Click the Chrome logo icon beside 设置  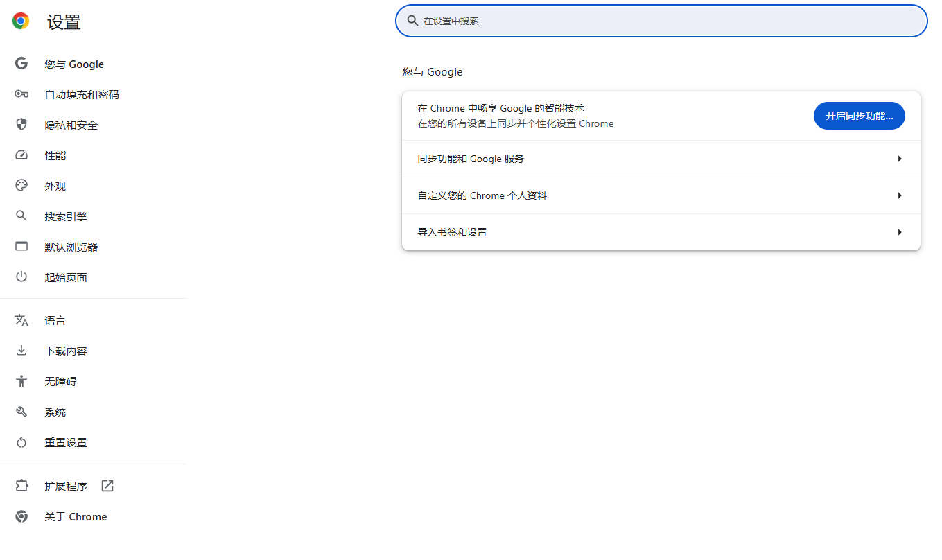pos(21,21)
